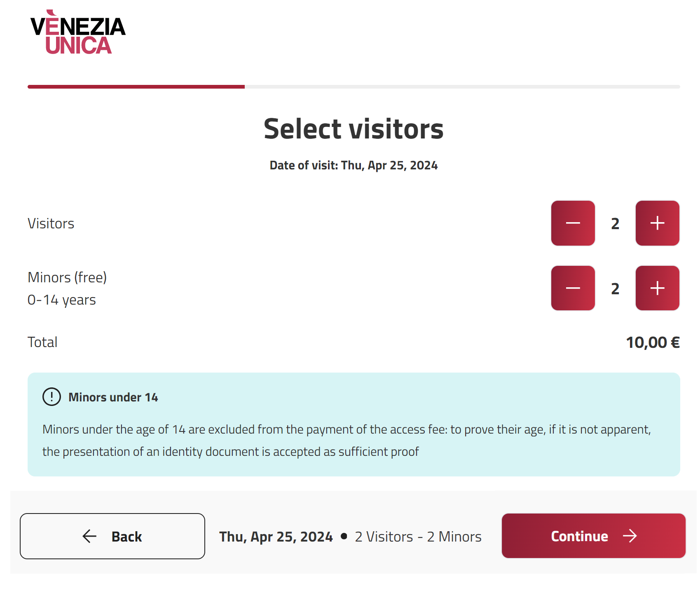This screenshot has height=591, width=700.
Task: Click the Visitors quantity number
Action: coord(615,224)
